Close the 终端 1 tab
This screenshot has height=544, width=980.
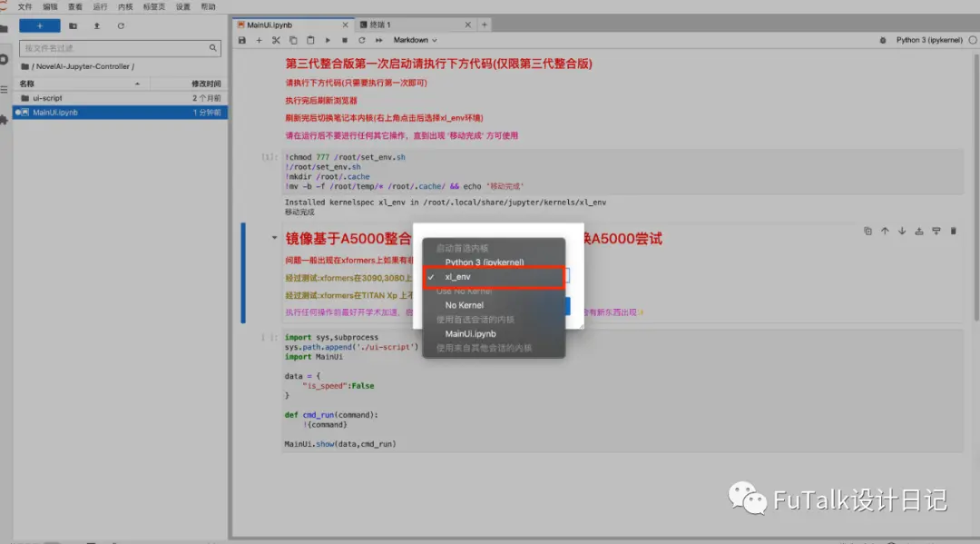point(467,25)
